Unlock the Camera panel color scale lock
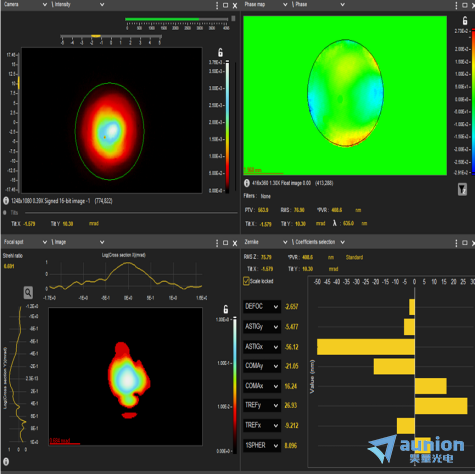 (220, 52)
